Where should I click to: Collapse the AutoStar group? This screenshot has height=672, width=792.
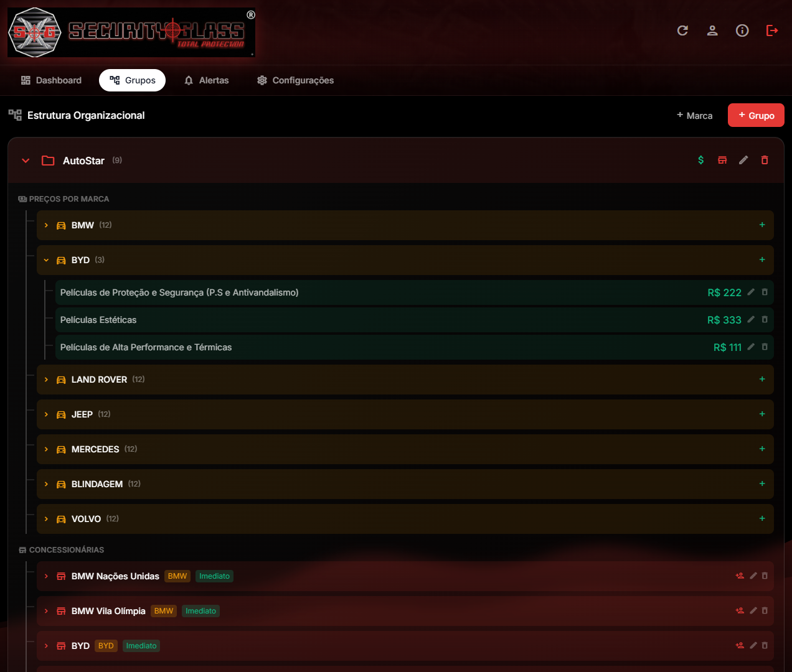pyautogui.click(x=26, y=161)
